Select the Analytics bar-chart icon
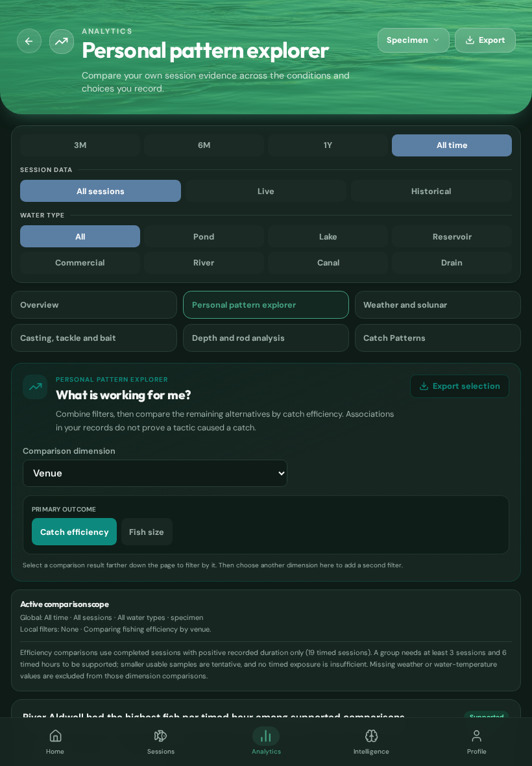The width and height of the screenshot is (532, 766). pos(266,735)
